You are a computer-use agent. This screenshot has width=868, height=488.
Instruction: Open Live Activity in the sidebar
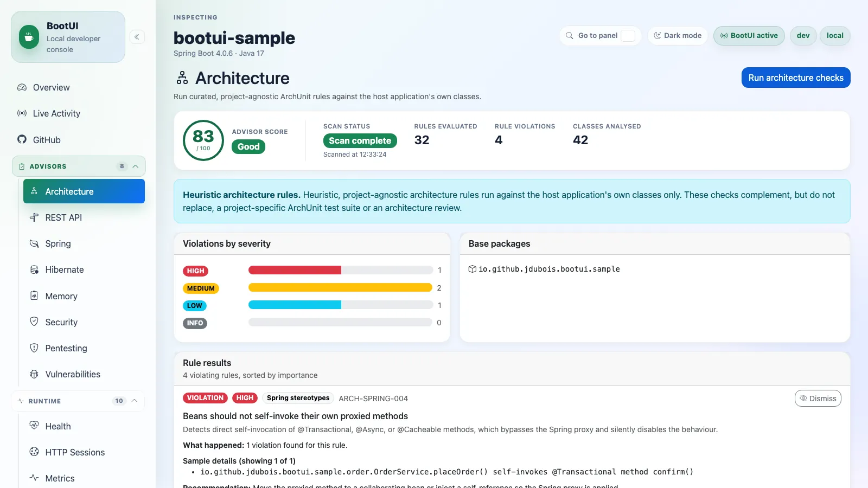click(79, 113)
